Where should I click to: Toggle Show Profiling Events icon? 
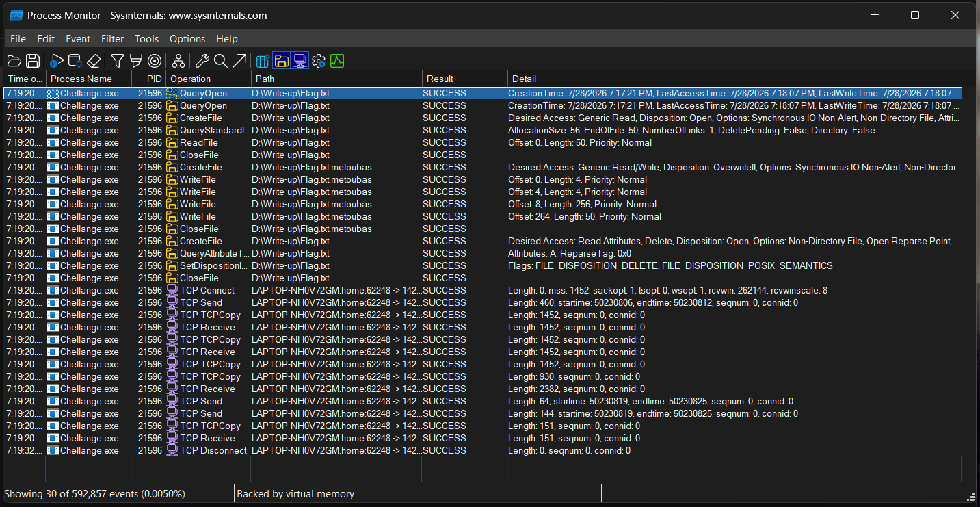click(336, 61)
